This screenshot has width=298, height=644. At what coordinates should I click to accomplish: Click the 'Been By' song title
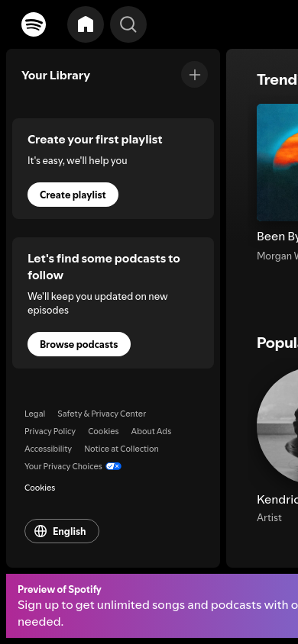click(277, 237)
